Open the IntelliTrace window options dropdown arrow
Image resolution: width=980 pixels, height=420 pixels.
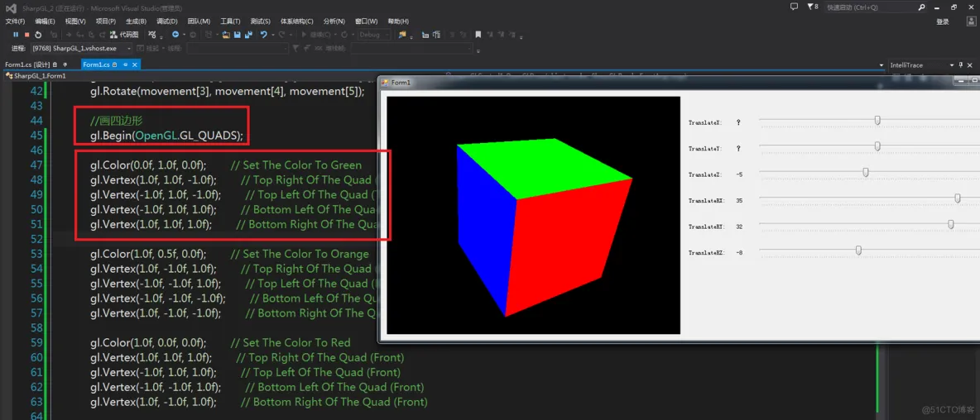[x=951, y=65]
